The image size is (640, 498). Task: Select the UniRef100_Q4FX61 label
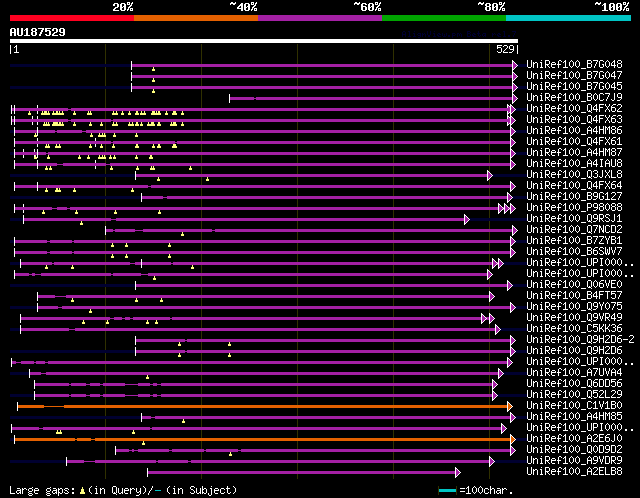click(574, 142)
